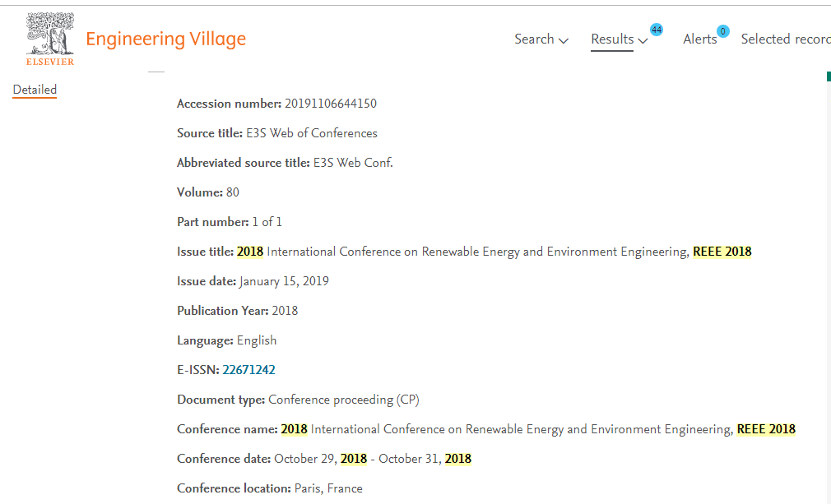Expand the Results dropdown chevron
Viewport: 831px width, 504px height.
[x=643, y=40]
